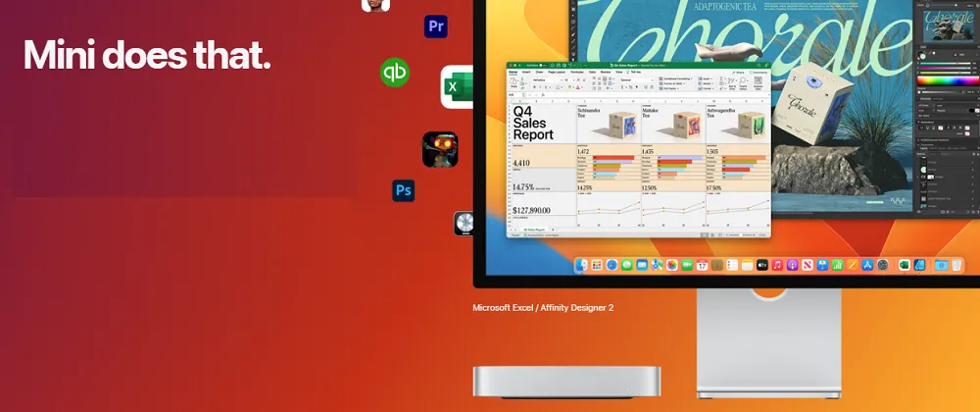The width and height of the screenshot is (980, 412).
Task: Click the Chorale navigator thumbnail preview
Action: [948, 25]
